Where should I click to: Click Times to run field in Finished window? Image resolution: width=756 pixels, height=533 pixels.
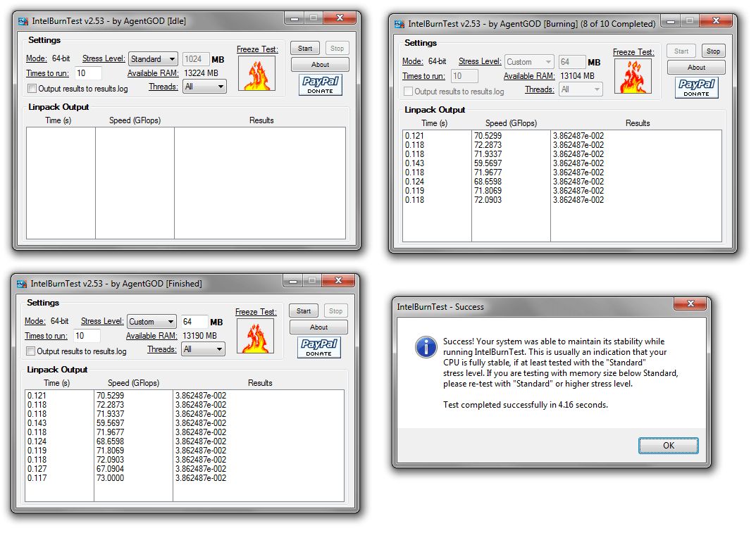click(87, 336)
